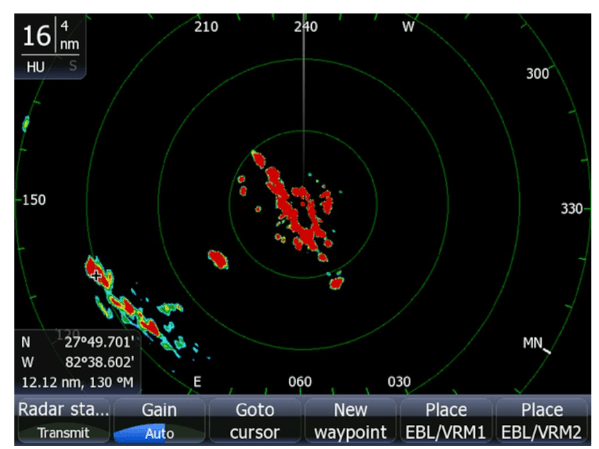Click the 330 bearing label
This screenshot has height=449, width=599.
point(571,209)
